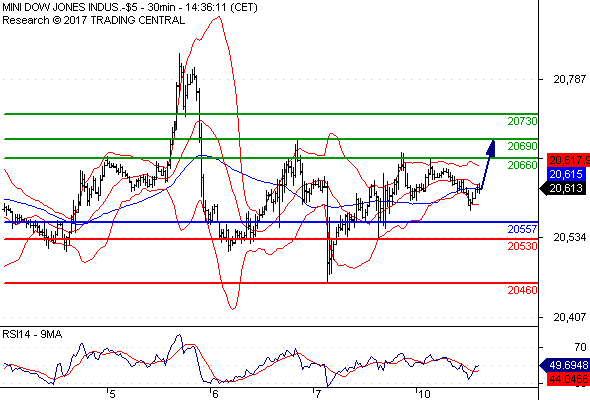Click the 44.0466 RSI average tag
Image resolution: width=590 pixels, height=400 pixels.
(569, 379)
